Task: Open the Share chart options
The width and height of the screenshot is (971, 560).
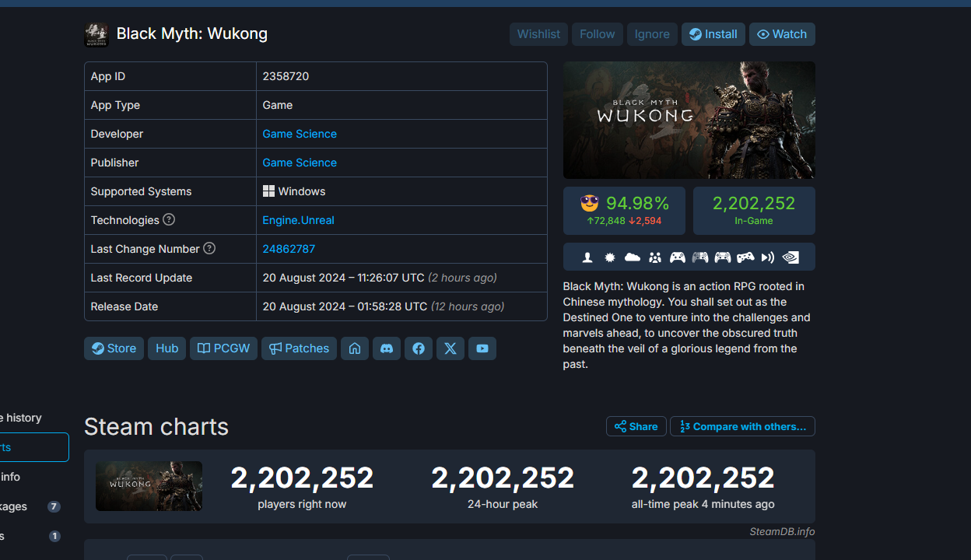Action: tap(636, 426)
